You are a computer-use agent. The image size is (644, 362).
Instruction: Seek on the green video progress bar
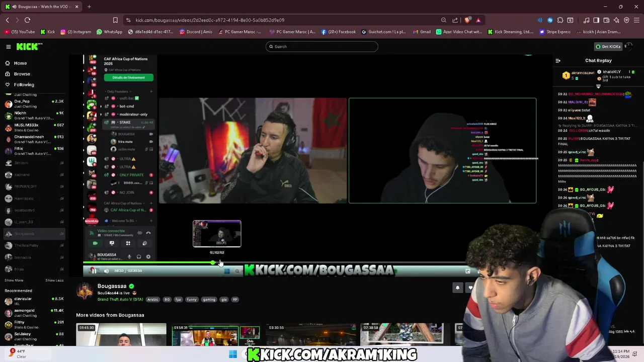click(x=149, y=262)
